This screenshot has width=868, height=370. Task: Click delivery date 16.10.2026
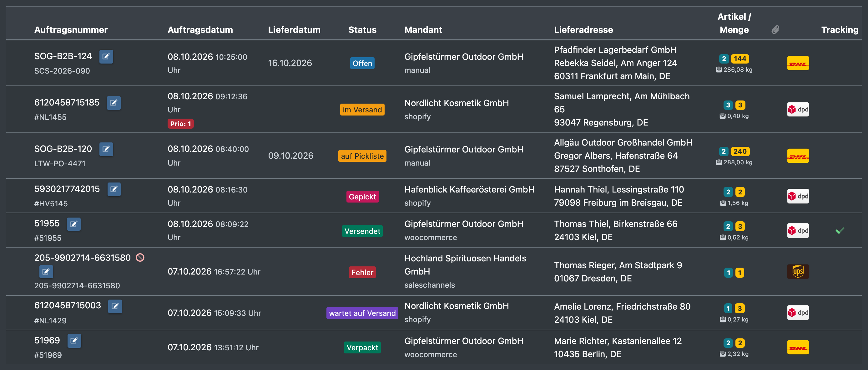[290, 63]
